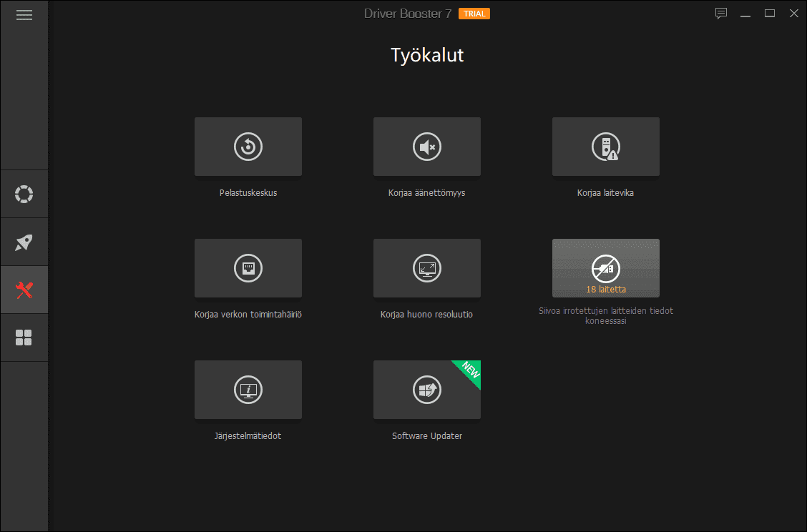Open the Pelastuskeskus rescue center tile
The width and height of the screenshot is (807, 532).
click(x=248, y=147)
